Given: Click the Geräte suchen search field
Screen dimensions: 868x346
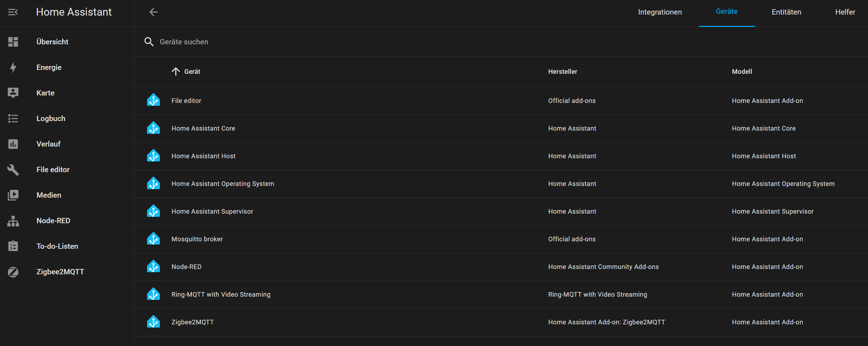Looking at the screenshot, I should point(501,42).
